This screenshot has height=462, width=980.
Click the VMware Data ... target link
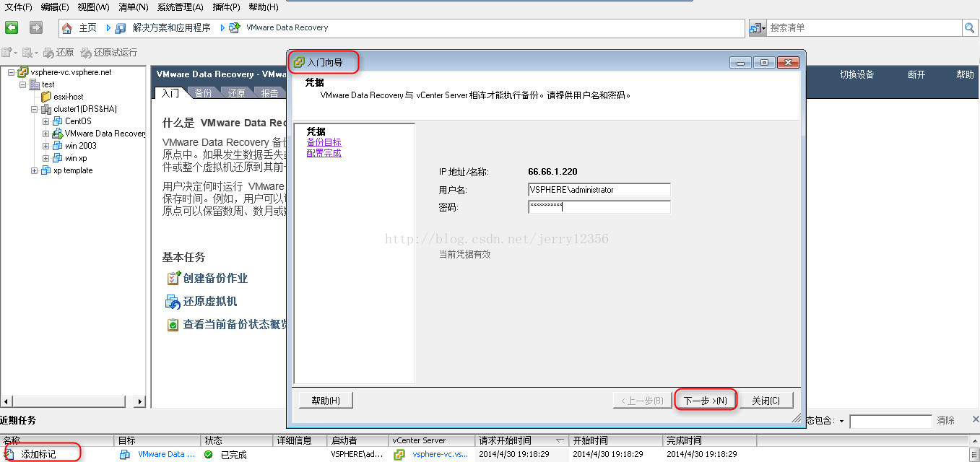(x=166, y=455)
